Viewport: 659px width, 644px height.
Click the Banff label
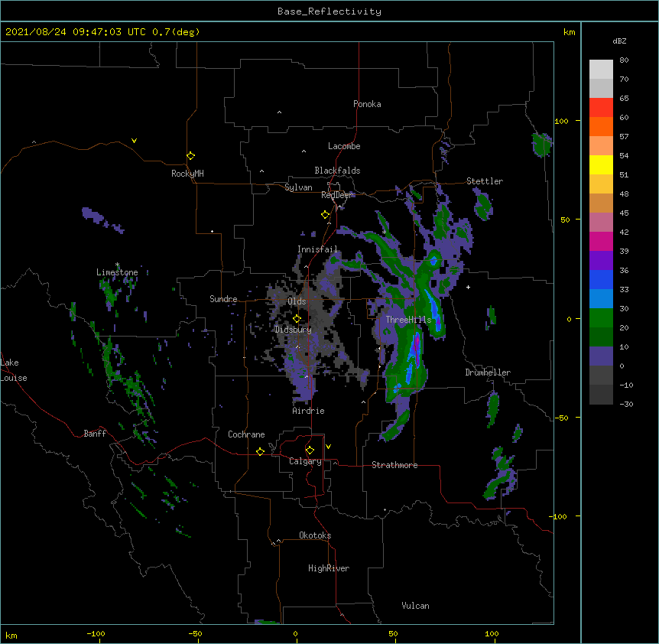pyautogui.click(x=95, y=434)
